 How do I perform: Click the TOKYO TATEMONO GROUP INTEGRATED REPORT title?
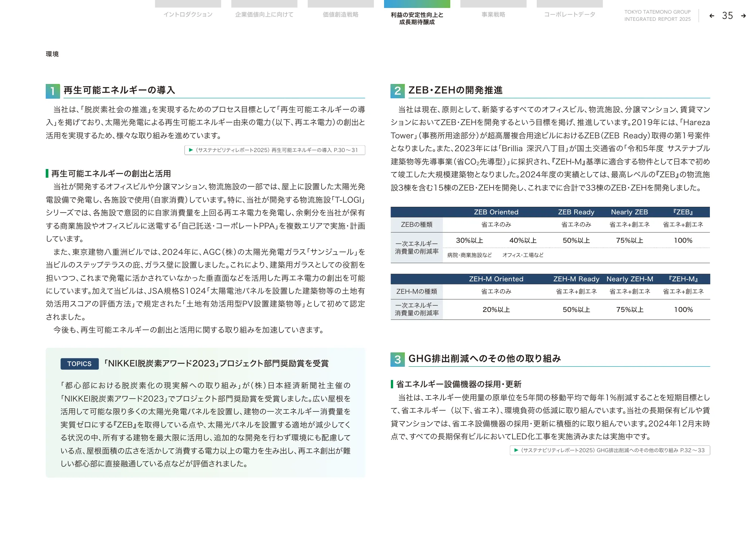tap(657, 16)
